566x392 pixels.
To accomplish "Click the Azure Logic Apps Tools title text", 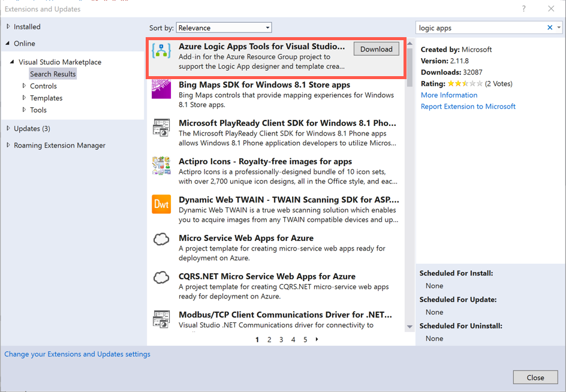I will pyautogui.click(x=261, y=47).
